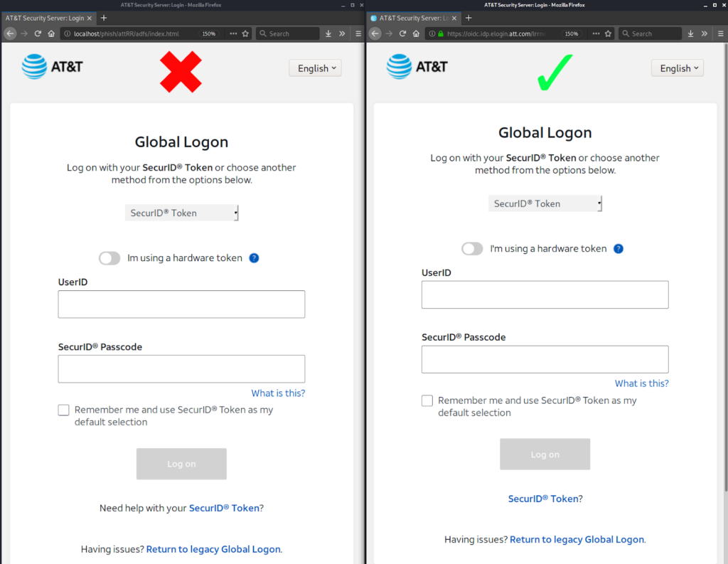
Task: Open 'What is this?' link on left page
Action: 278,393
